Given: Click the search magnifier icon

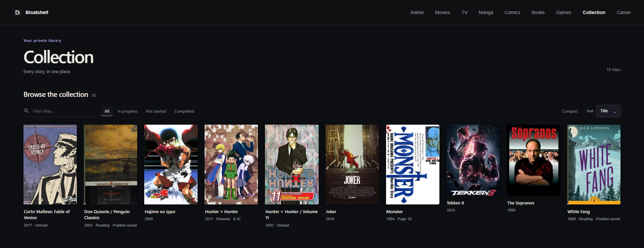Looking at the screenshot, I should tap(26, 111).
